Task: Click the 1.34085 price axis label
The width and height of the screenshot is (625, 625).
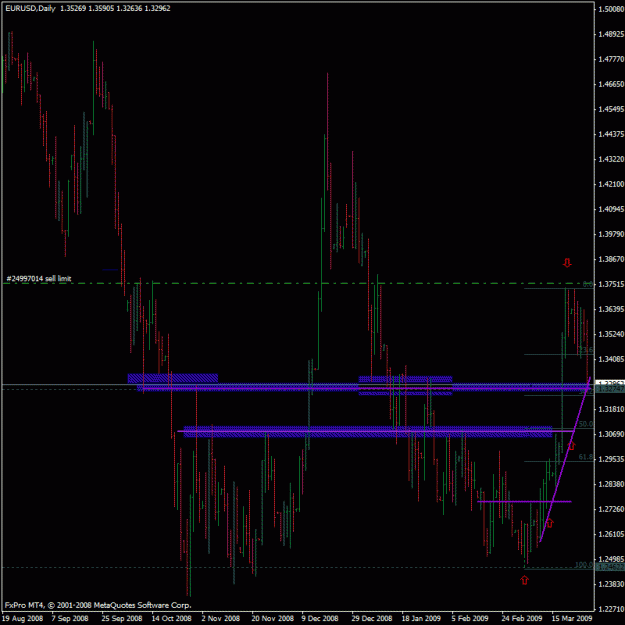Action: (x=611, y=359)
